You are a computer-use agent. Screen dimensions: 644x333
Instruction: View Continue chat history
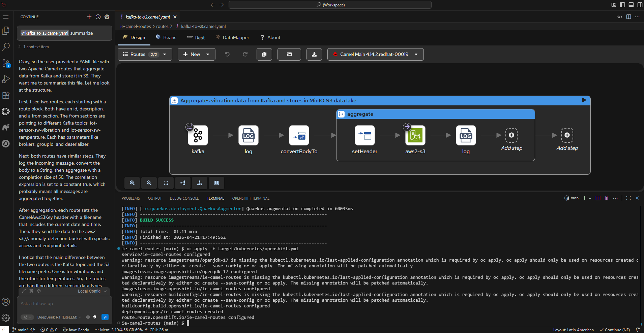(98, 17)
